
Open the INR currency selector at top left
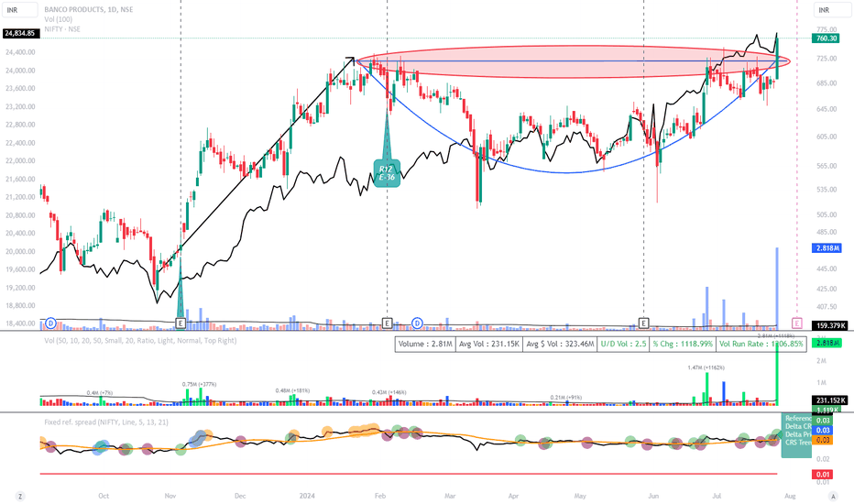pos(20,10)
